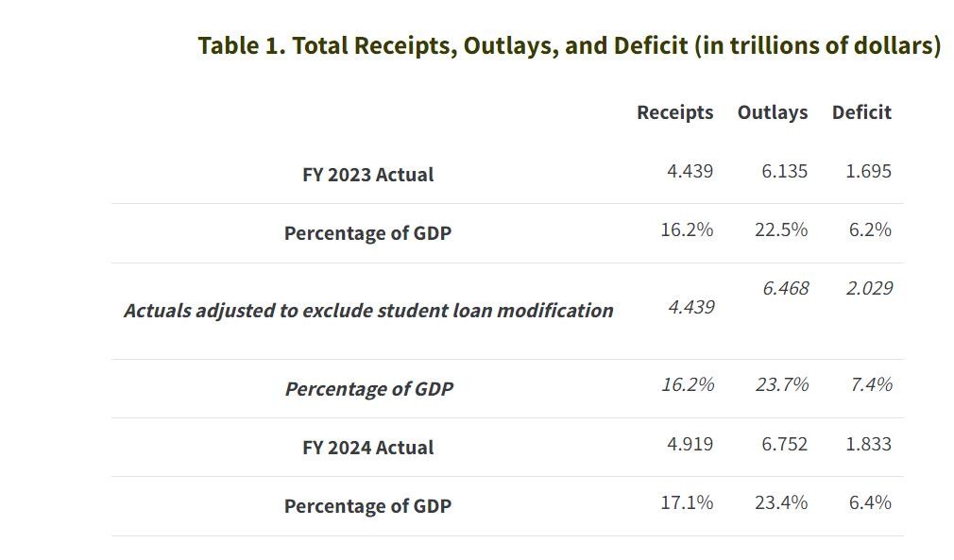This screenshot has width=954, height=560.
Task: Click FY 2024 receipts value 4.919
Action: 690,445
